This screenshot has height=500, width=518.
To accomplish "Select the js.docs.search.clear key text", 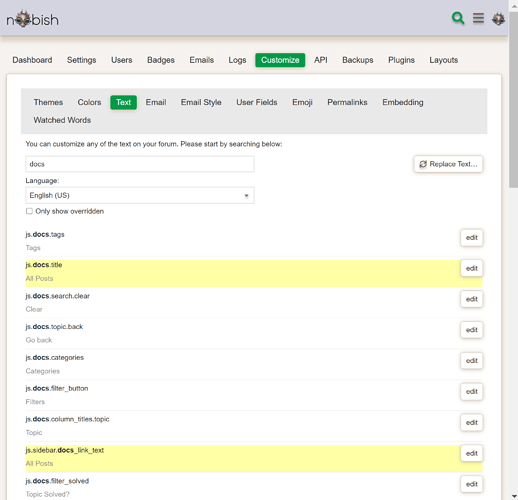I will point(58,296).
